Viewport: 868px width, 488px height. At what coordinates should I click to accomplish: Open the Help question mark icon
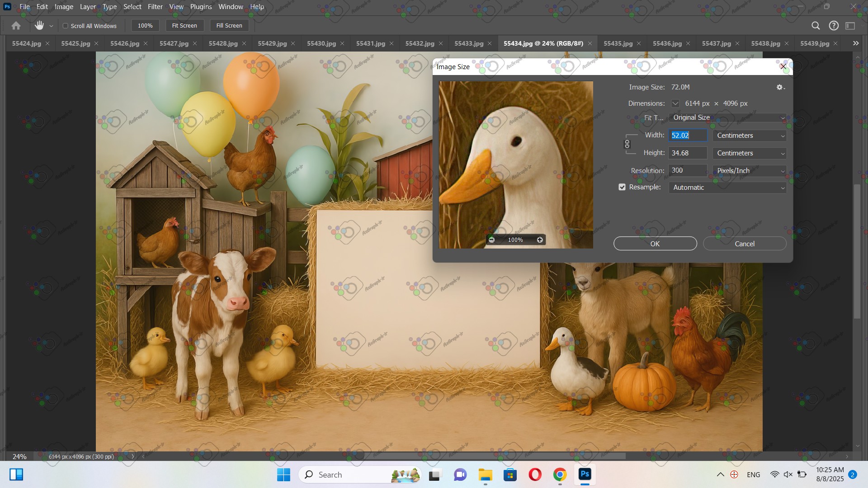click(834, 26)
